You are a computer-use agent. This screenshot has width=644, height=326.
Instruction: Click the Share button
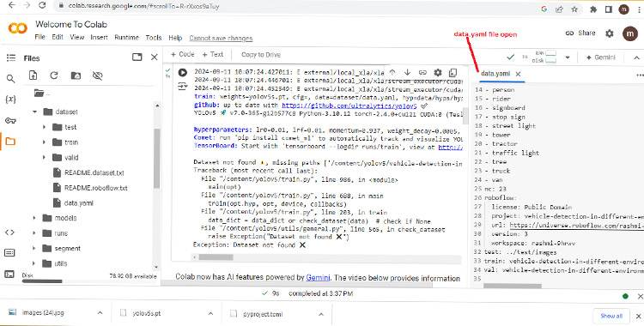[x=580, y=33]
